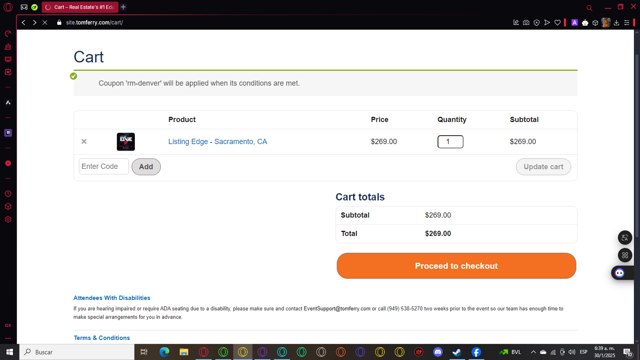Open floating translate widget icon

coord(625,238)
